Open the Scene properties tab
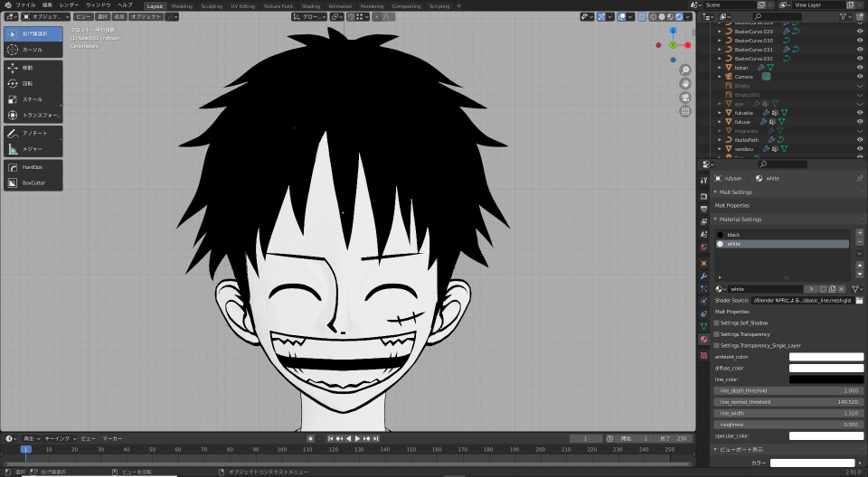Image resolution: width=868 pixels, height=477 pixels. click(703, 234)
